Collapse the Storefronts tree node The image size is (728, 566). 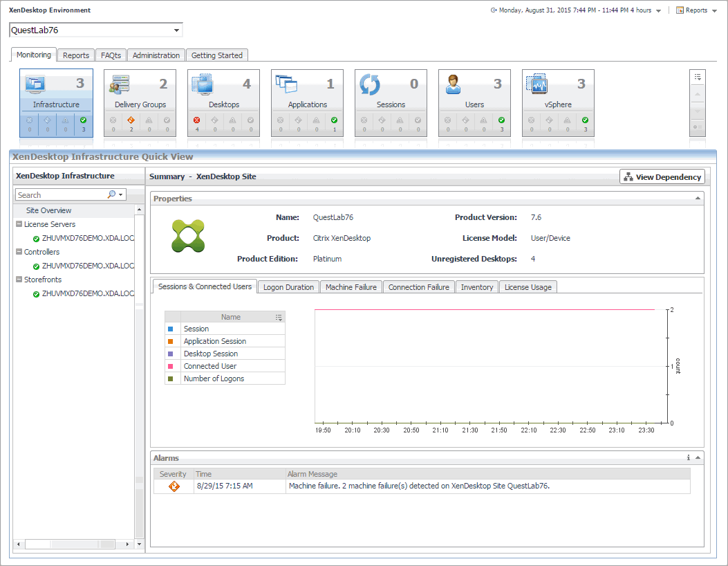(19, 280)
